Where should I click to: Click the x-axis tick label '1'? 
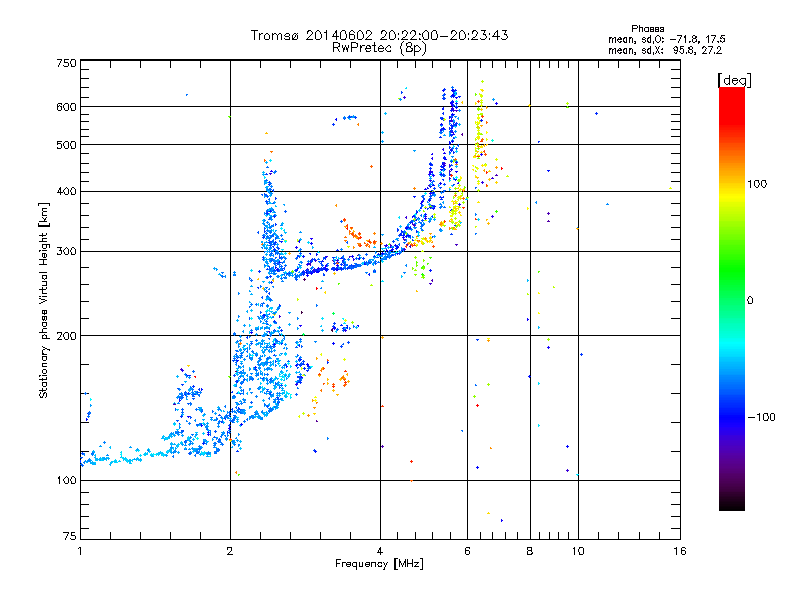80,551
